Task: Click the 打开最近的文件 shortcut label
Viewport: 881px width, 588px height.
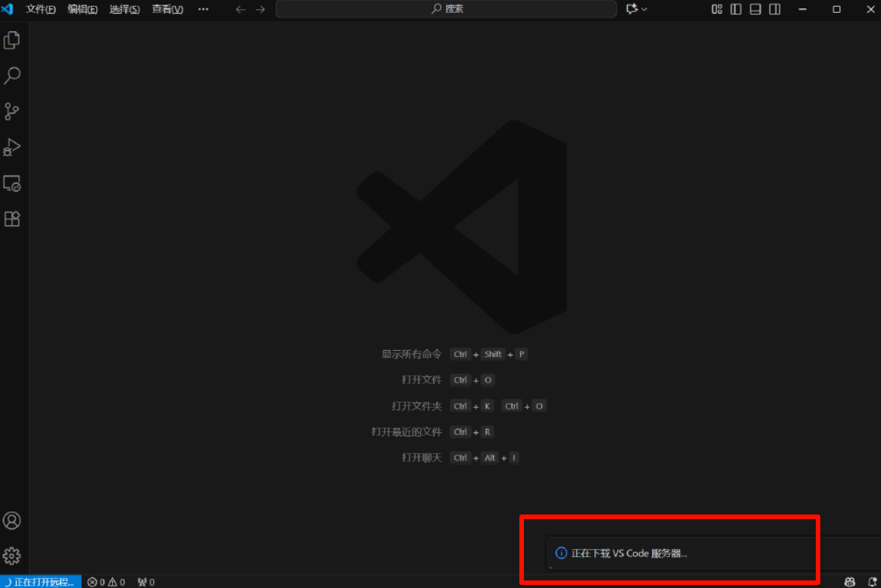Action: pyautogui.click(x=407, y=432)
